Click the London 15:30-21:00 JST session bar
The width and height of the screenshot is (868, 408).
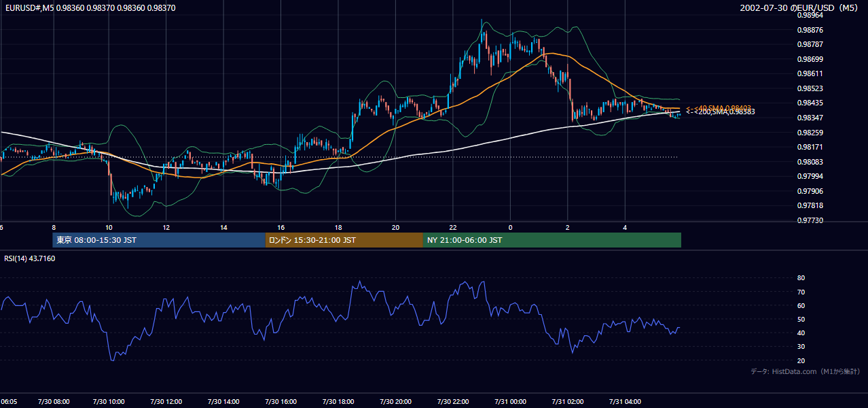[344, 240]
